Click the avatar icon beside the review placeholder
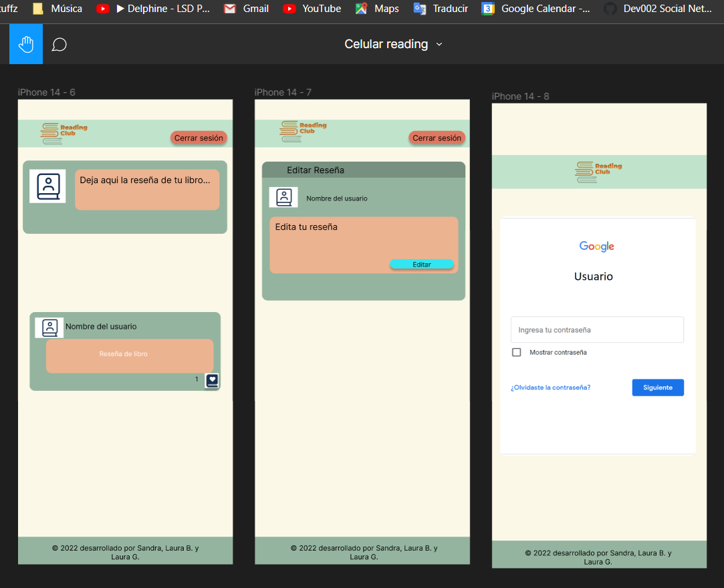Screen dimensions: 724x588 (x=47, y=186)
